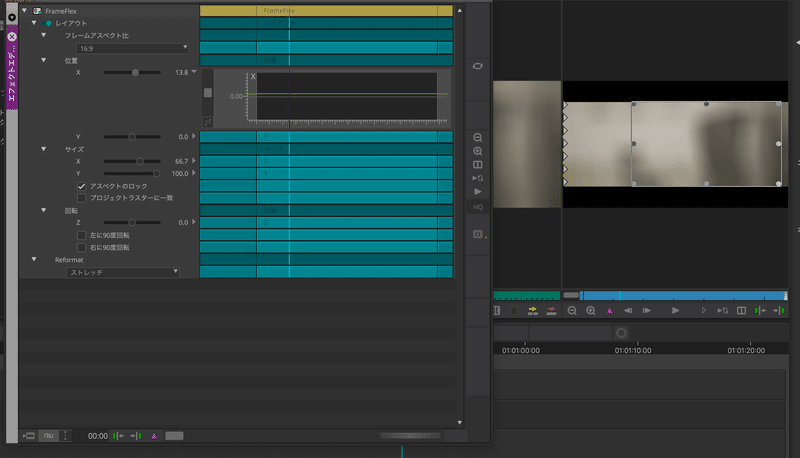Viewport: 800px width, 458px height.
Task: Collapse the サイズ section
Action: pos(44,149)
